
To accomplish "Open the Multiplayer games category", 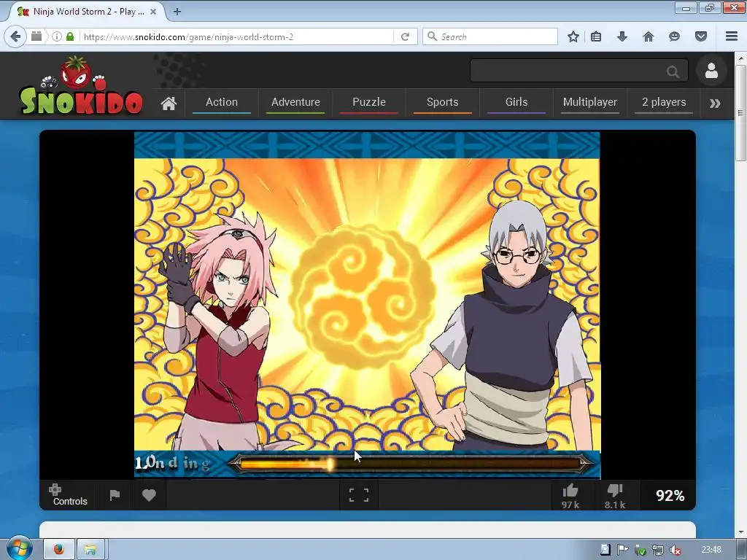I will [x=589, y=102].
